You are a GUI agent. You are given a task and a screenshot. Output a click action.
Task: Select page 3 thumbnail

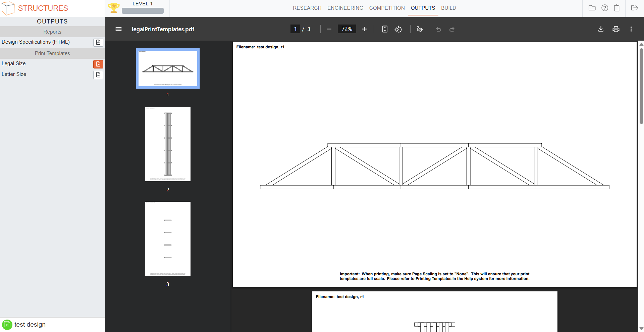tap(168, 239)
